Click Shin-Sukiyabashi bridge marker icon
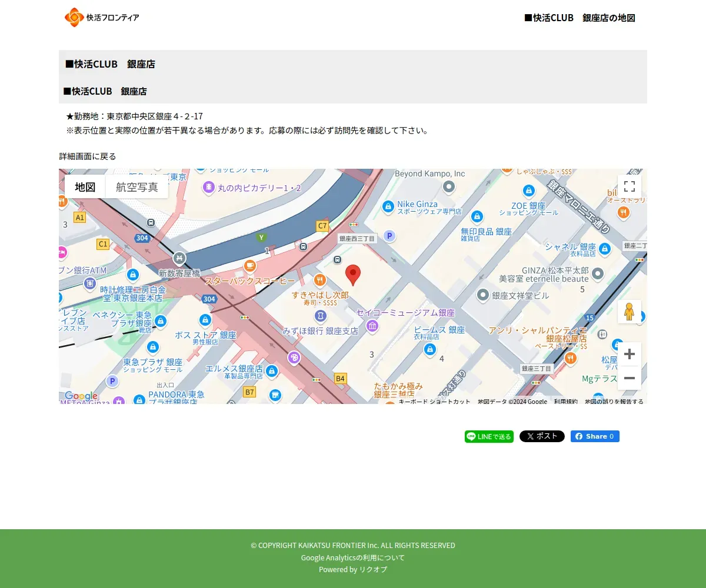Image resolution: width=706 pixels, height=588 pixels. [x=179, y=258]
